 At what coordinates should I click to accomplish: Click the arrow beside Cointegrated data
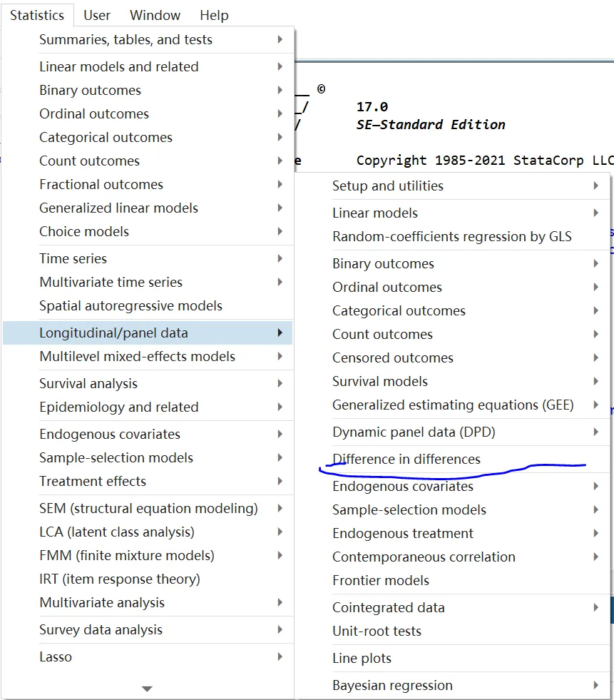click(595, 607)
